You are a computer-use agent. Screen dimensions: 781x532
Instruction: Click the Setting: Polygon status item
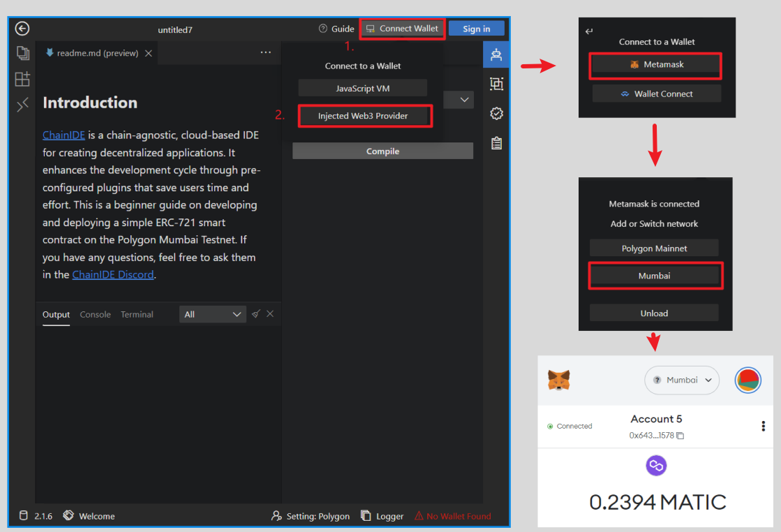click(311, 516)
